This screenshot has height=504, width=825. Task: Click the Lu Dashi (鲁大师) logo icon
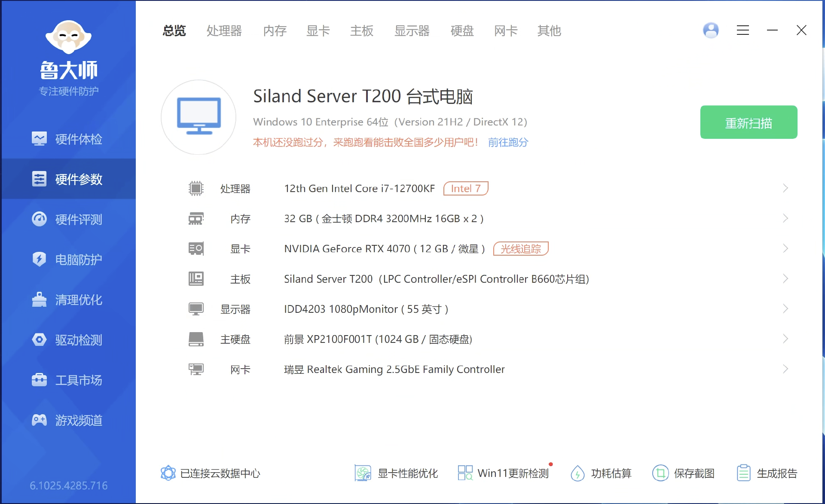(69, 37)
